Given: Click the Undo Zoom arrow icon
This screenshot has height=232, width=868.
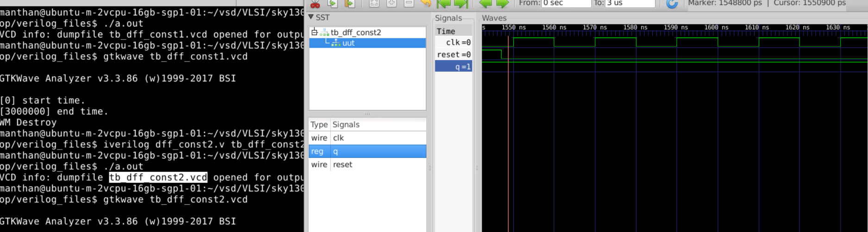Looking at the screenshot, I should 426,4.
